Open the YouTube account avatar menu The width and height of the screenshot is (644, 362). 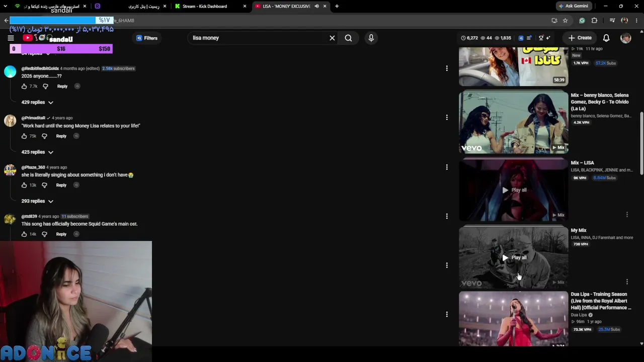coord(626,38)
